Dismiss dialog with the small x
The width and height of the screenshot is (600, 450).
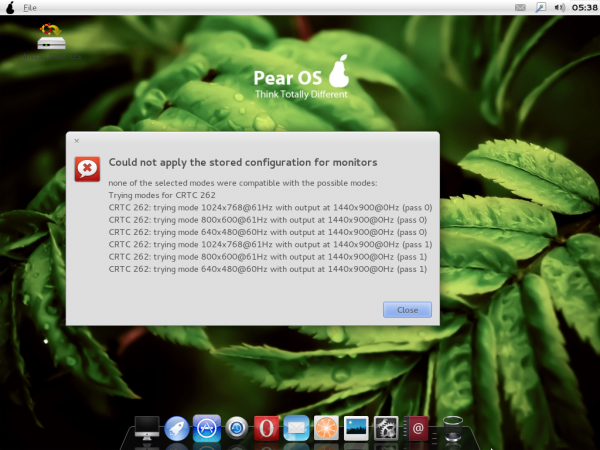[x=77, y=141]
